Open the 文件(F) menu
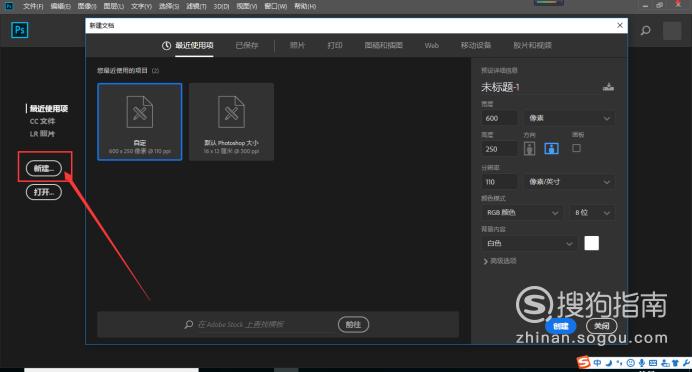Image resolution: width=692 pixels, height=372 pixels. (x=33, y=6)
